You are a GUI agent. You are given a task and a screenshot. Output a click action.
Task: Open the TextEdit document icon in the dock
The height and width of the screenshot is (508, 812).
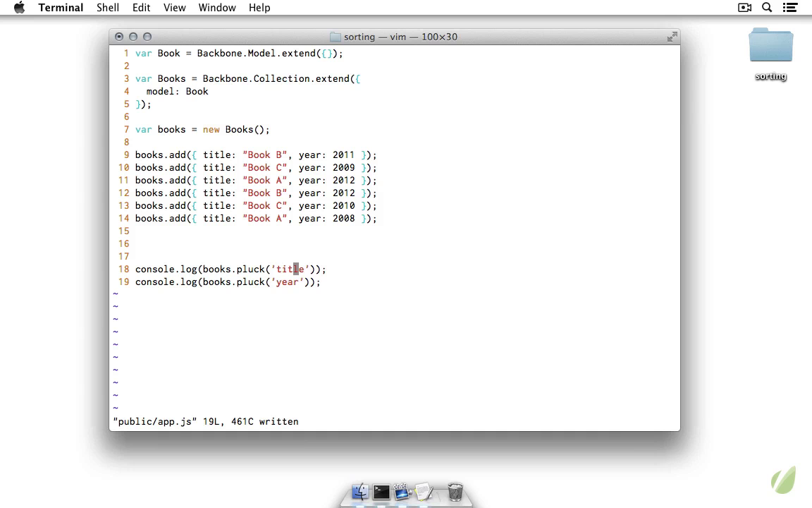pyautogui.click(x=424, y=491)
